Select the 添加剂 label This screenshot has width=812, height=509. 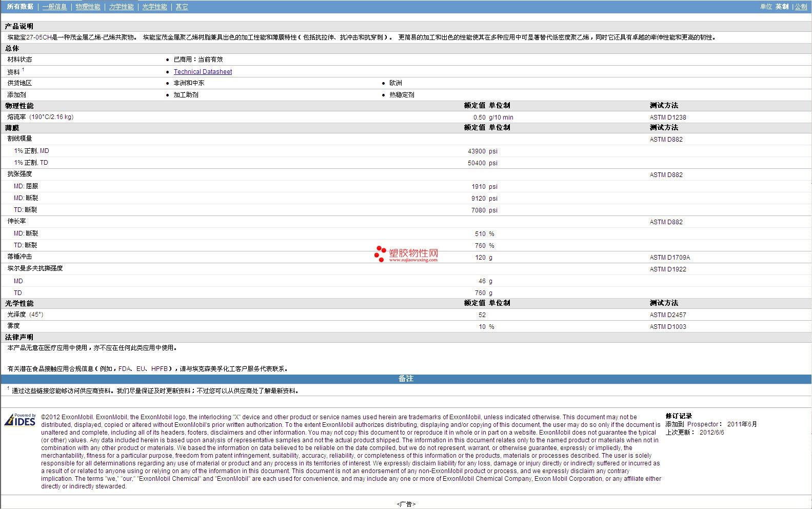[16, 95]
